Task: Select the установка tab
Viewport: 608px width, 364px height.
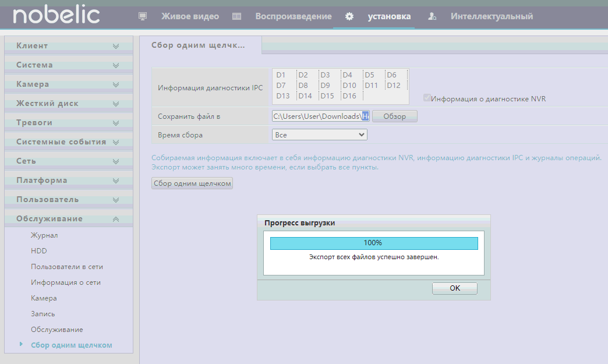Action: pyautogui.click(x=389, y=16)
